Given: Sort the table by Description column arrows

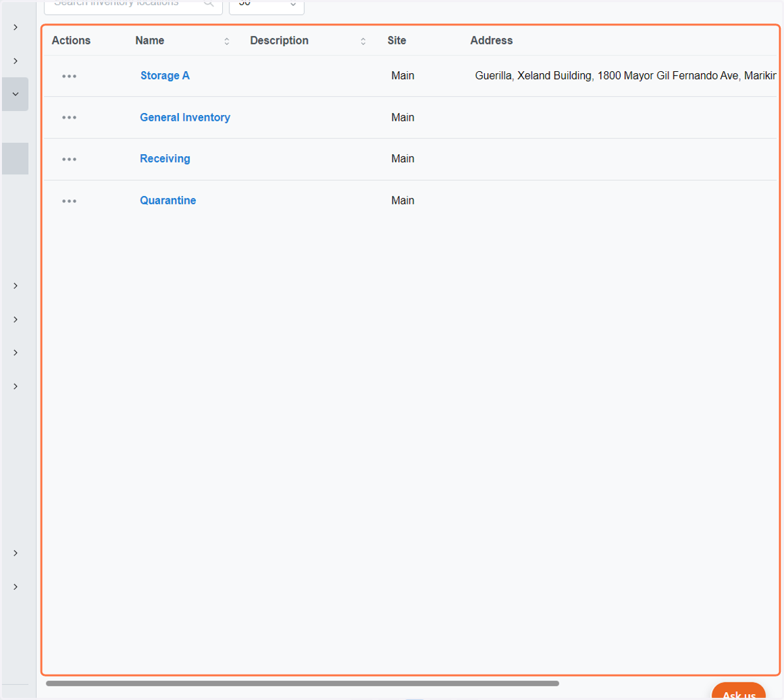Looking at the screenshot, I should pyautogui.click(x=363, y=41).
